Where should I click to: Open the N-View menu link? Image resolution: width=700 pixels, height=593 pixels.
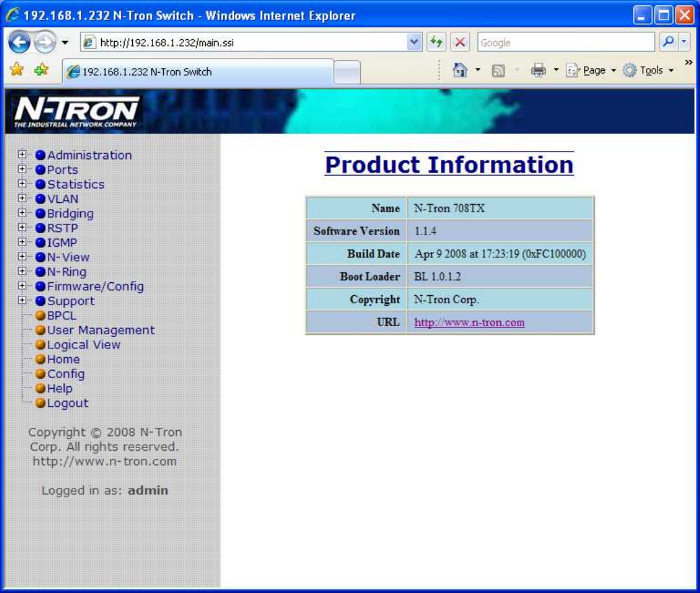pos(68,257)
